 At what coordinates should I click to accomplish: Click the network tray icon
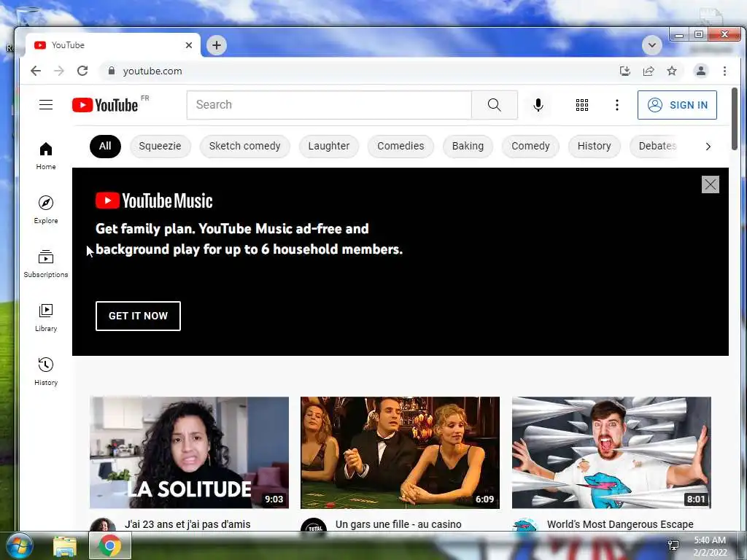673,545
